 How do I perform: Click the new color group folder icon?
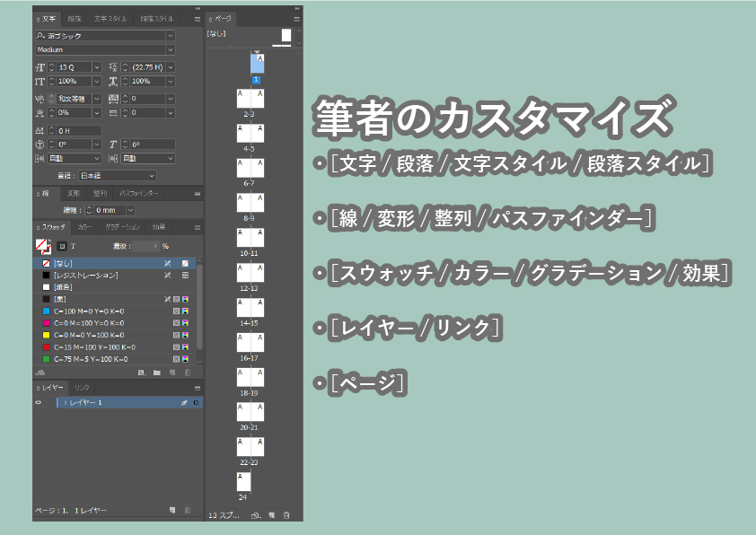click(157, 373)
